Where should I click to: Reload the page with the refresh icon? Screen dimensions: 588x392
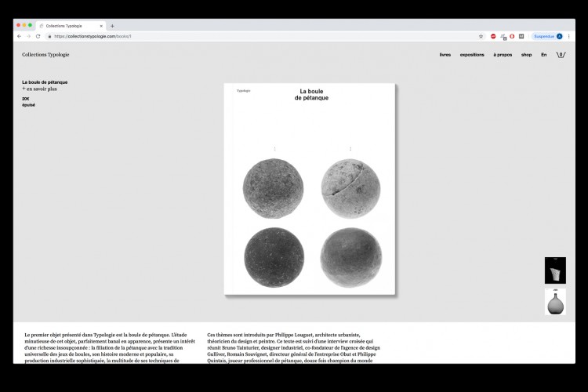tap(38, 36)
